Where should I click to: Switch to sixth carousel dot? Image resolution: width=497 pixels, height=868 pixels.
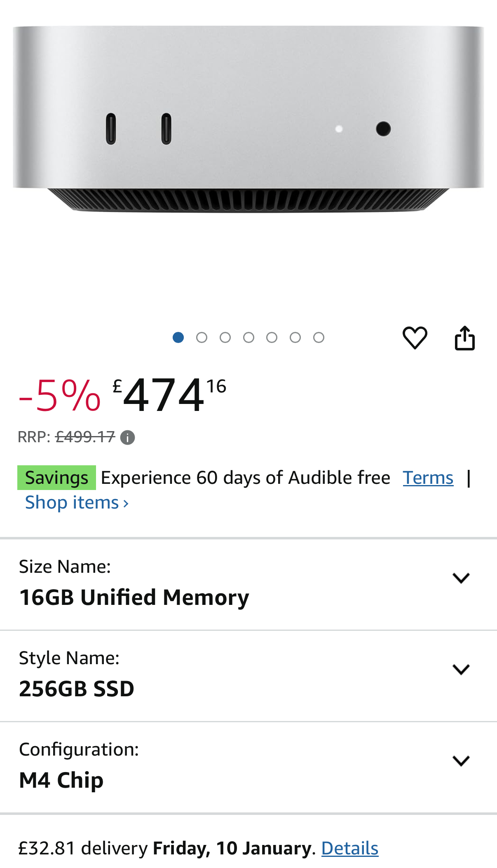pos(295,338)
